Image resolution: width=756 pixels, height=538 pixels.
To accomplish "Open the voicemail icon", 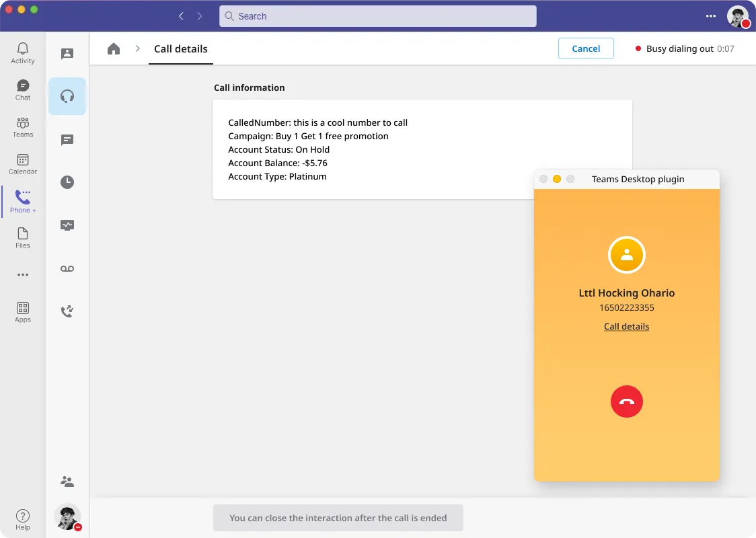I will [x=67, y=268].
